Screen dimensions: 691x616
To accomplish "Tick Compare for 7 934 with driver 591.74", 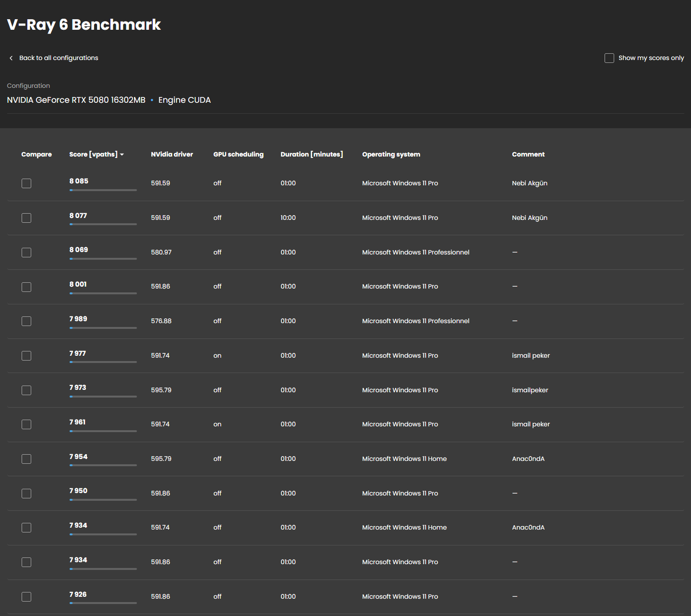I will 26,528.
